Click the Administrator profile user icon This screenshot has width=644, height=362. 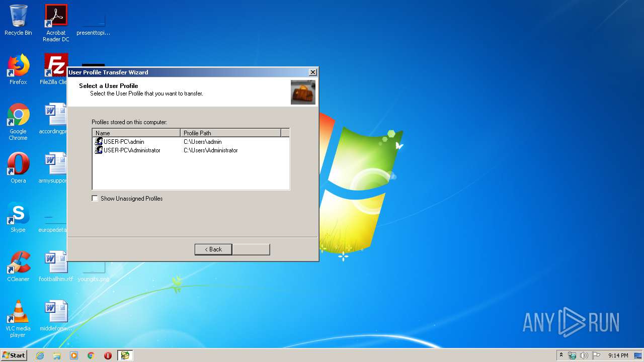(x=99, y=150)
